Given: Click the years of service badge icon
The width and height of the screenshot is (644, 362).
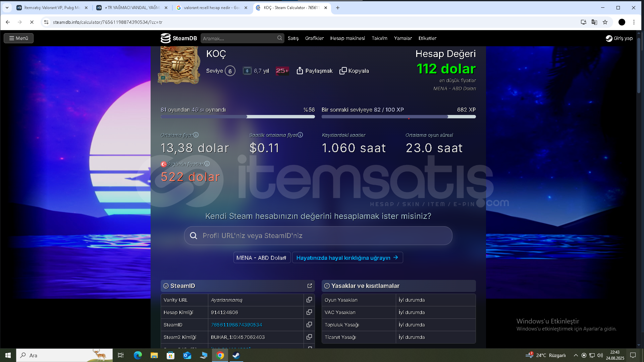Looking at the screenshot, I should (247, 71).
